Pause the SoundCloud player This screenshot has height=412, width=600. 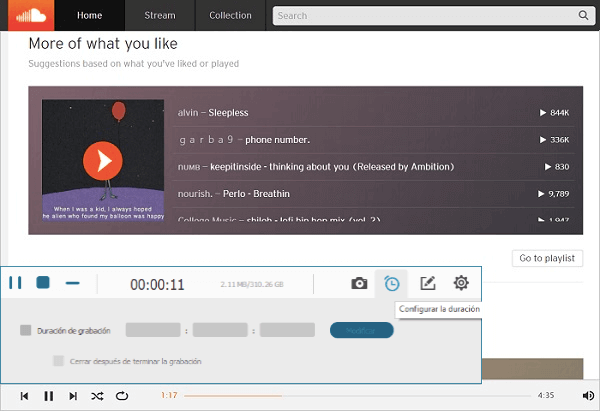pyautogui.click(x=49, y=396)
